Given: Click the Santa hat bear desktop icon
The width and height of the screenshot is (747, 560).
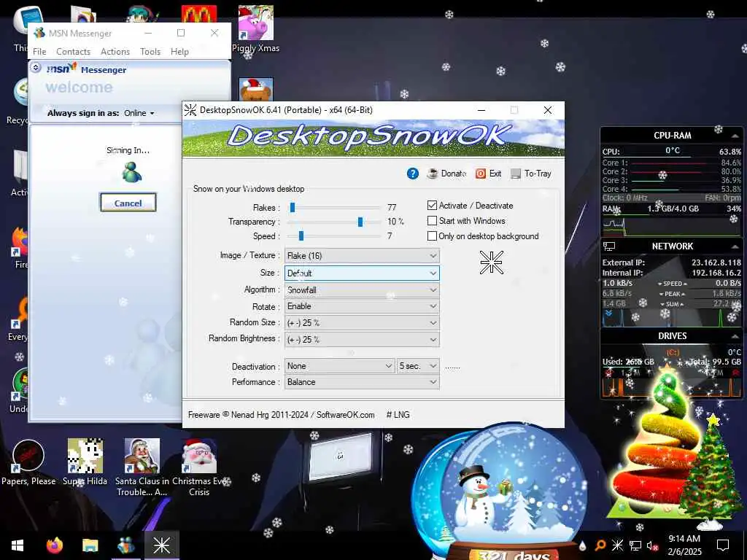Looking at the screenshot, I should tap(256, 90).
